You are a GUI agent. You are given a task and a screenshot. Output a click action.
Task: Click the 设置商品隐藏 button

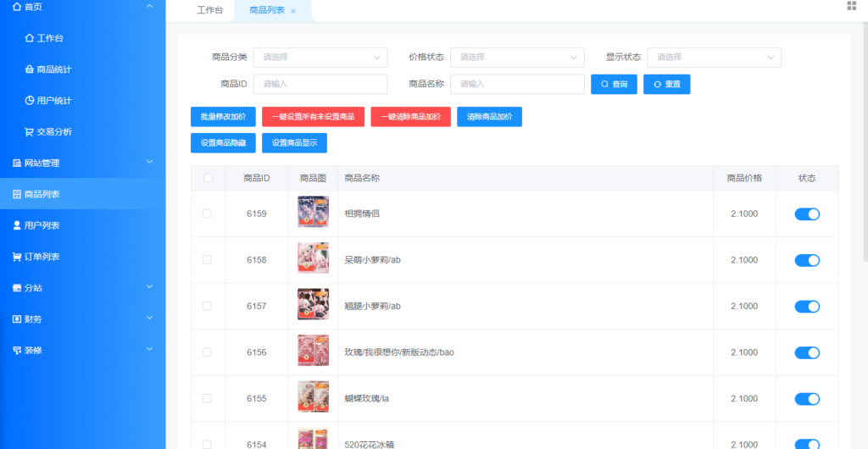(x=223, y=142)
